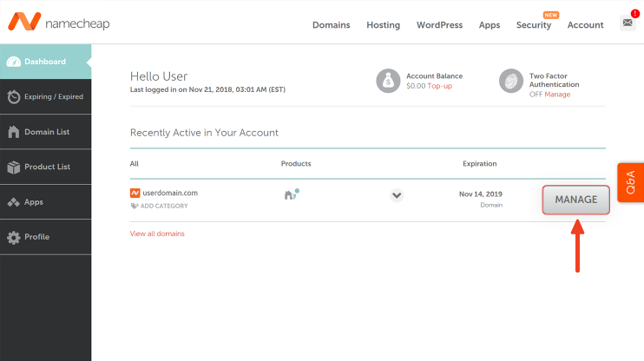Screen dimensions: 644x361
Task: Go to Dashboard in the sidebar
Action: tap(46, 62)
